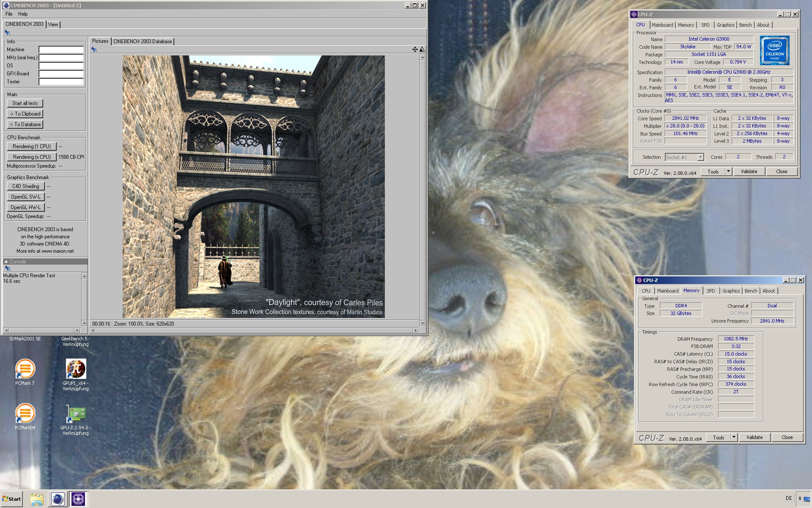The height and width of the screenshot is (508, 812).
Task: Switch to Cinebench via taskbar icon
Action: pyautogui.click(x=58, y=499)
